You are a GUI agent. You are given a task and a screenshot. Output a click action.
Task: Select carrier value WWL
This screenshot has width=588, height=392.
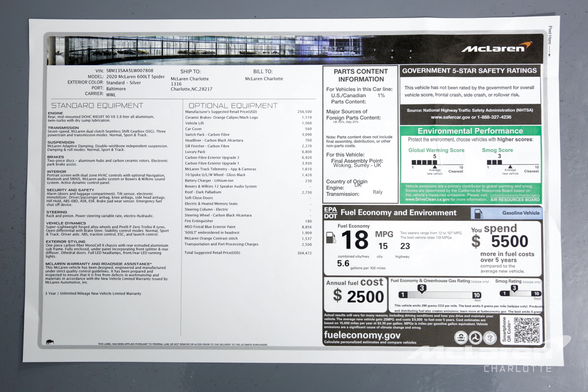(x=111, y=95)
